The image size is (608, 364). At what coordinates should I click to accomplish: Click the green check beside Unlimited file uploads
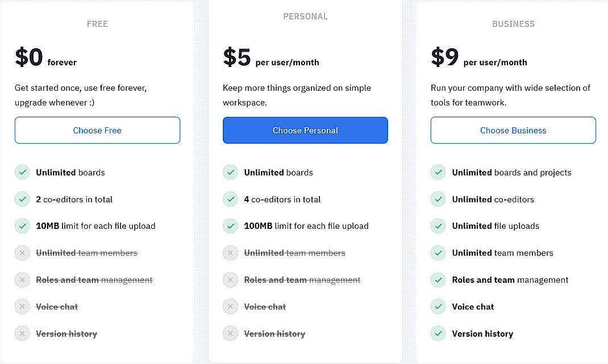(438, 226)
